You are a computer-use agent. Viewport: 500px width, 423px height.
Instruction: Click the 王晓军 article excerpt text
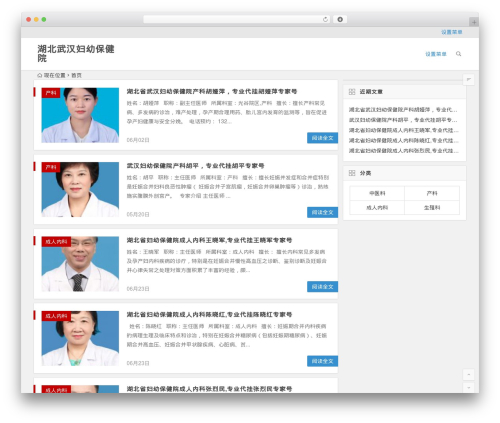(227, 261)
